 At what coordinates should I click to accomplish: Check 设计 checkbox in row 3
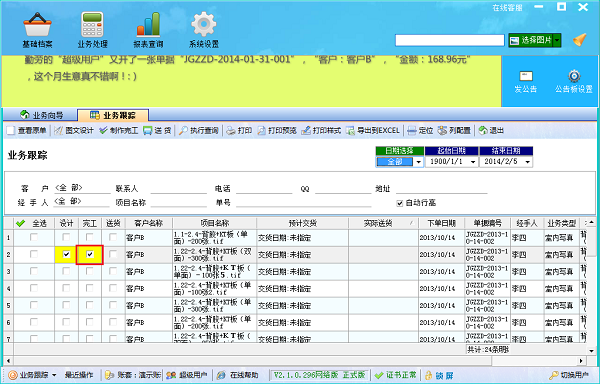click(66, 271)
